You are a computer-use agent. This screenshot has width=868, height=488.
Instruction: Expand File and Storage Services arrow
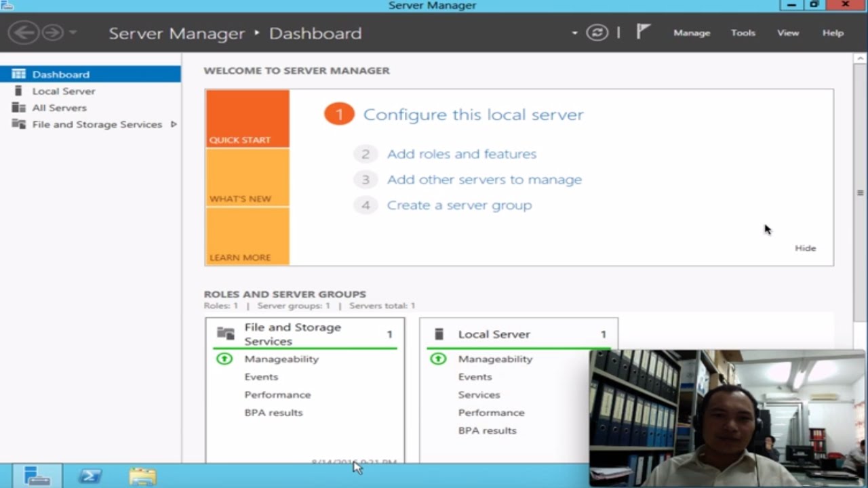[x=174, y=125]
